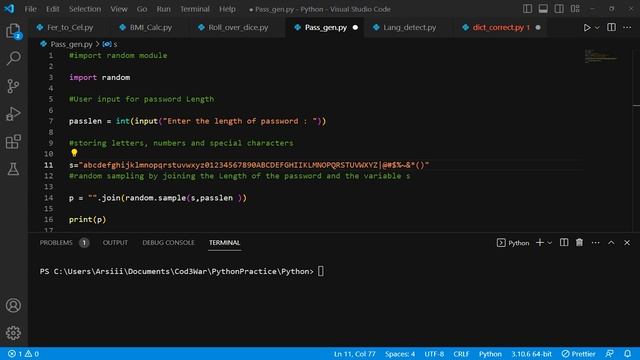Open the Explorer view

[x=13, y=31]
